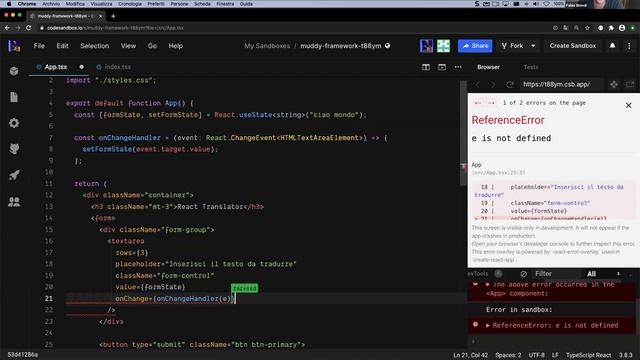Viewport: 640px width, 360px height.
Task: Click sandbox name muddy-framework-t88ym
Action: [340, 46]
